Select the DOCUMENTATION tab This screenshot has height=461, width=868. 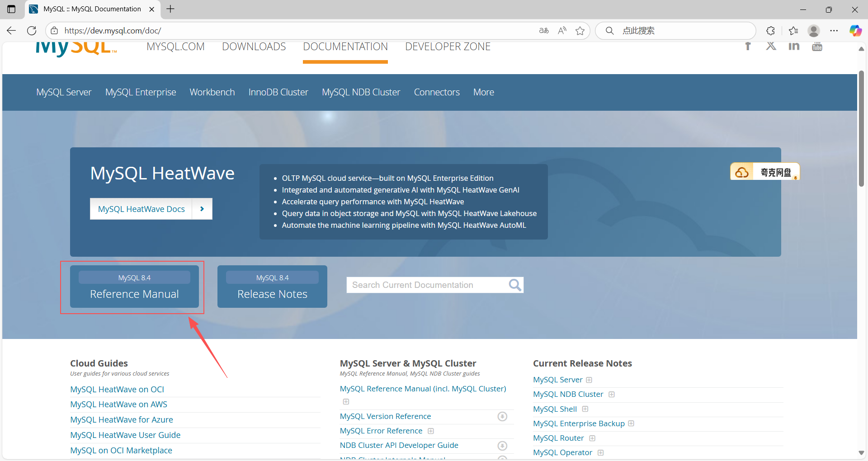(x=345, y=47)
